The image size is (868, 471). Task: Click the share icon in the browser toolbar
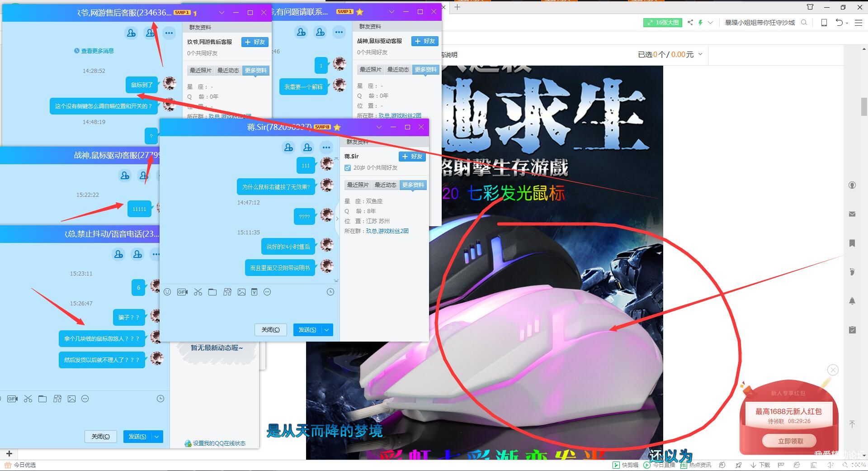coord(690,22)
